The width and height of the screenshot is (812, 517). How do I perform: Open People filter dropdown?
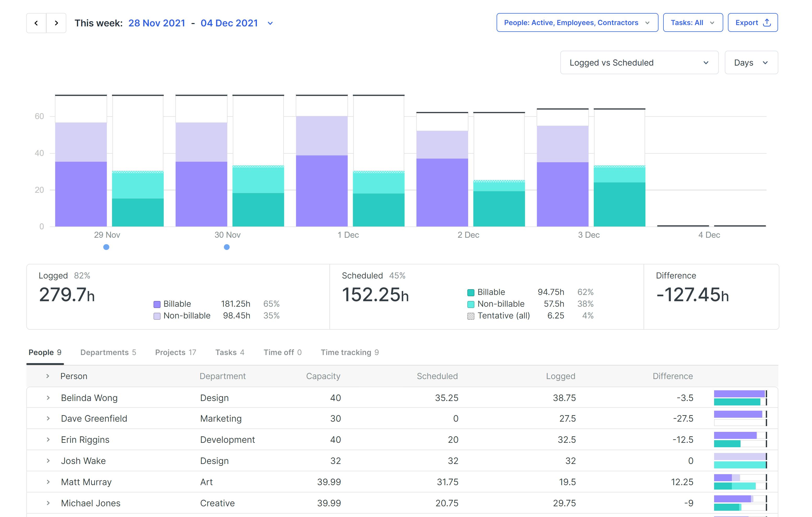[x=577, y=23]
